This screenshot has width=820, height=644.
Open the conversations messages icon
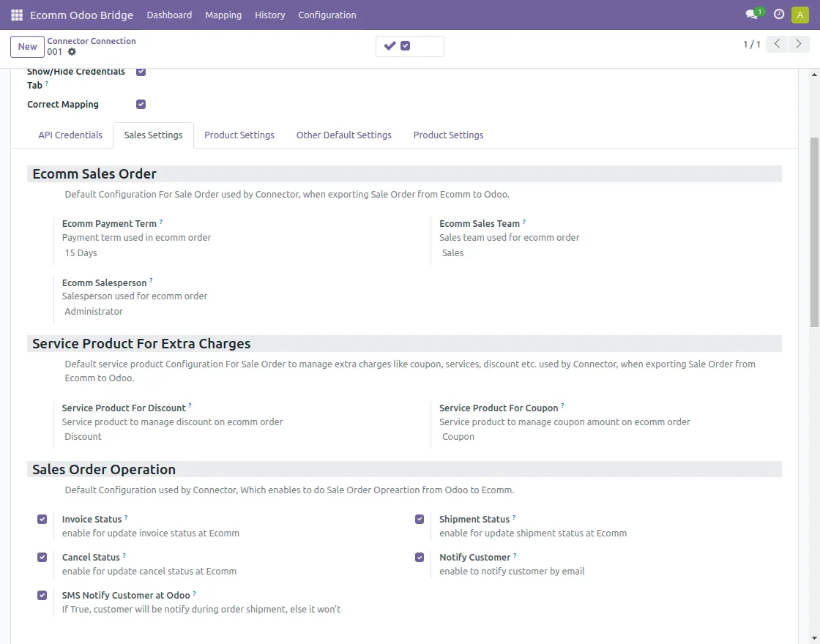click(x=751, y=15)
